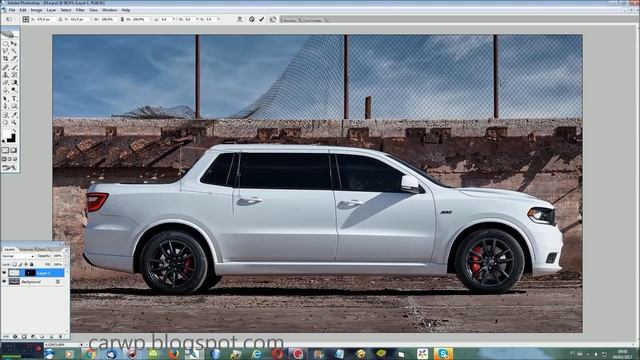
Task: Select the Healing Brush tool
Action: pyautogui.click(x=6, y=67)
